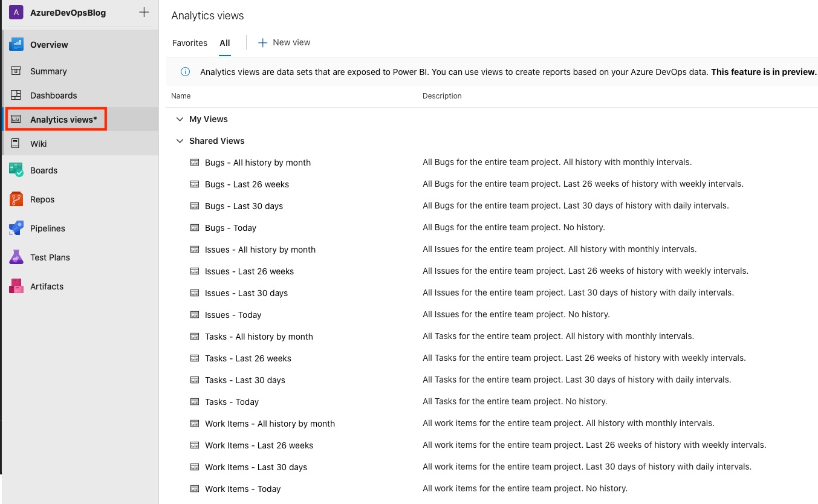Click the Boards hub icon
Image resolution: width=818 pixels, height=504 pixels.
pyautogui.click(x=16, y=170)
